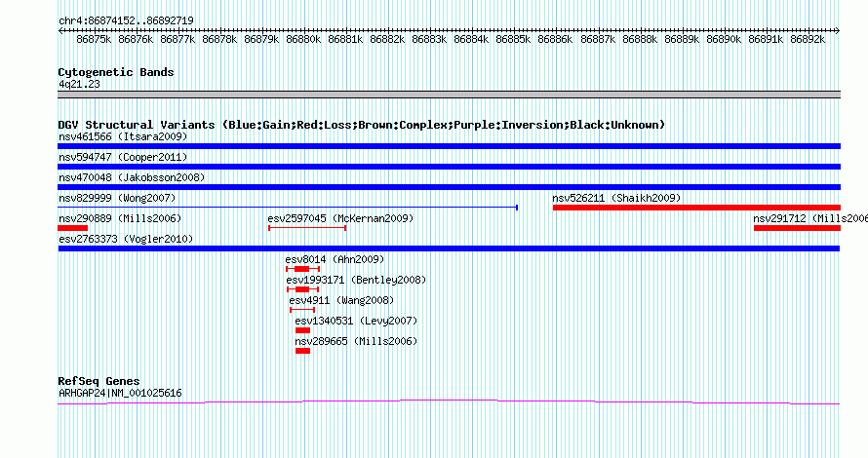The width and height of the screenshot is (868, 458).
Task: Open the nsv829999 (Wong2007) variant label
Action: pos(117,198)
